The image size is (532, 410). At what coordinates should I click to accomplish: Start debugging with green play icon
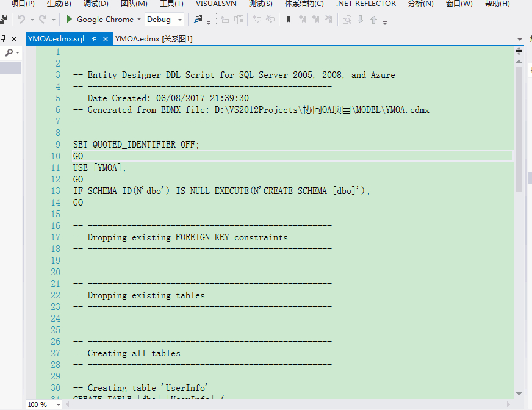click(69, 19)
